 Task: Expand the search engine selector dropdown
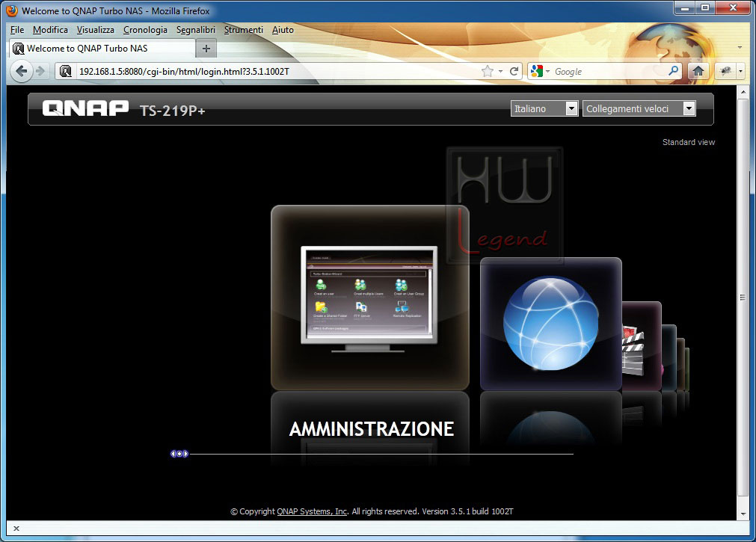point(547,71)
